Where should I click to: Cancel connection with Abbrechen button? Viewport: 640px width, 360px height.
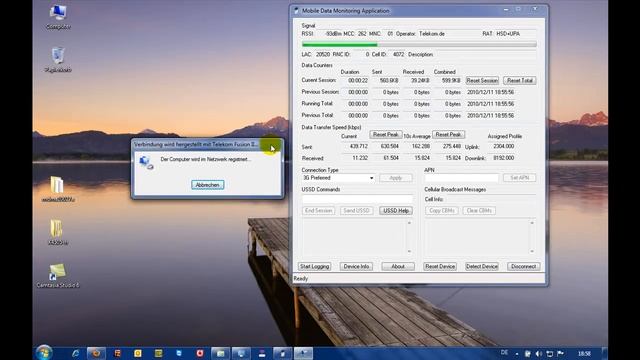(207, 185)
